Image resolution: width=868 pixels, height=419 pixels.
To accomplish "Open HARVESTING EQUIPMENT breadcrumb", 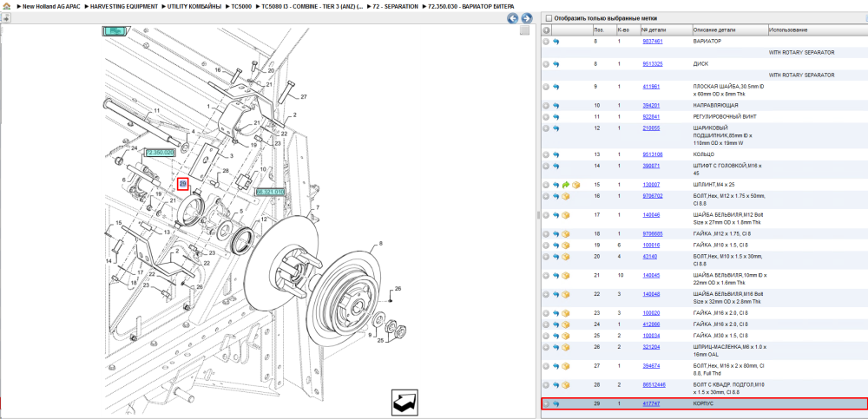I will point(124,6).
